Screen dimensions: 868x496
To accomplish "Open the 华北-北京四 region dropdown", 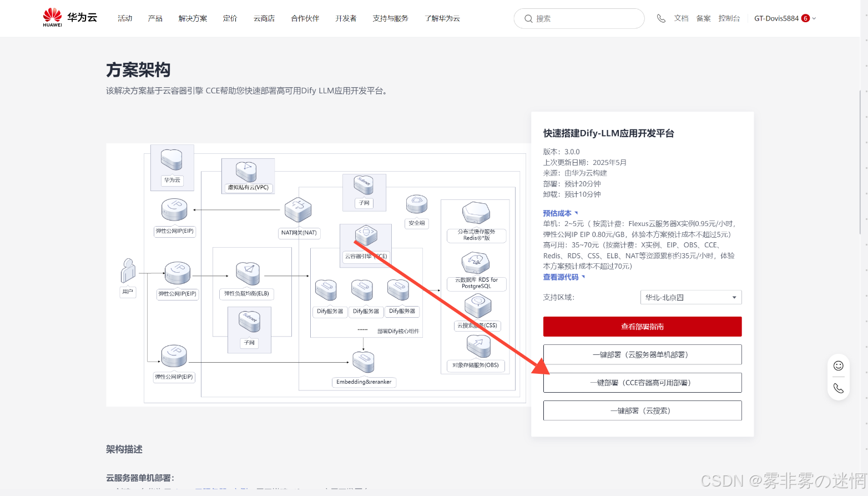I will pos(690,297).
